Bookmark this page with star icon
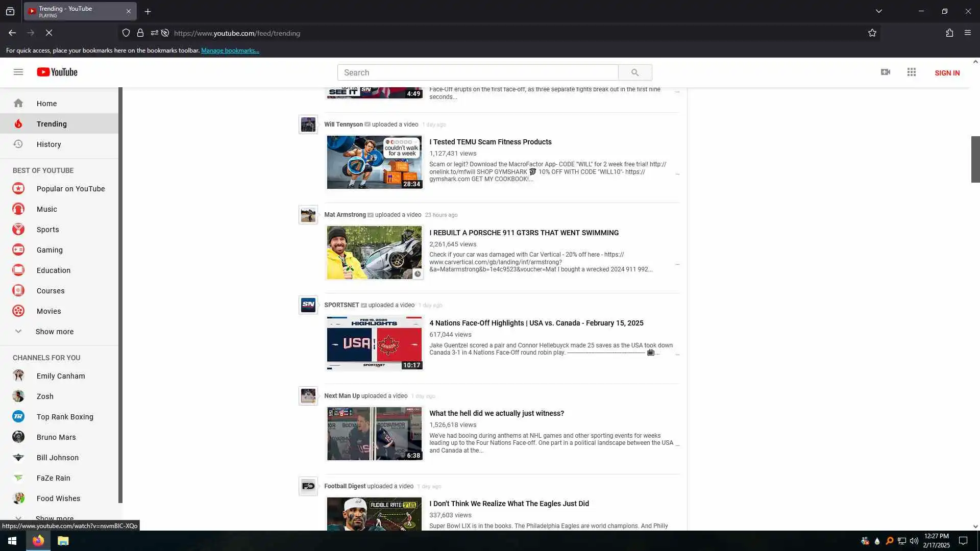The image size is (980, 551). point(872,33)
